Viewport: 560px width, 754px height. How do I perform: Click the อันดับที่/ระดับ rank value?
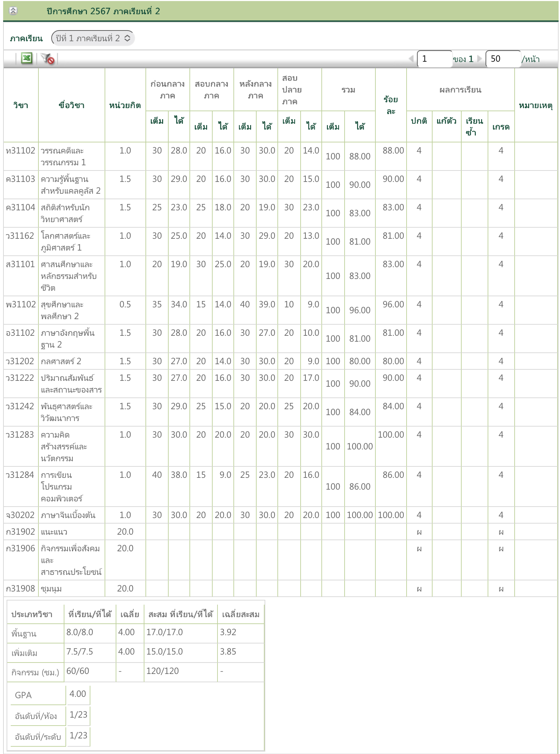[78, 736]
